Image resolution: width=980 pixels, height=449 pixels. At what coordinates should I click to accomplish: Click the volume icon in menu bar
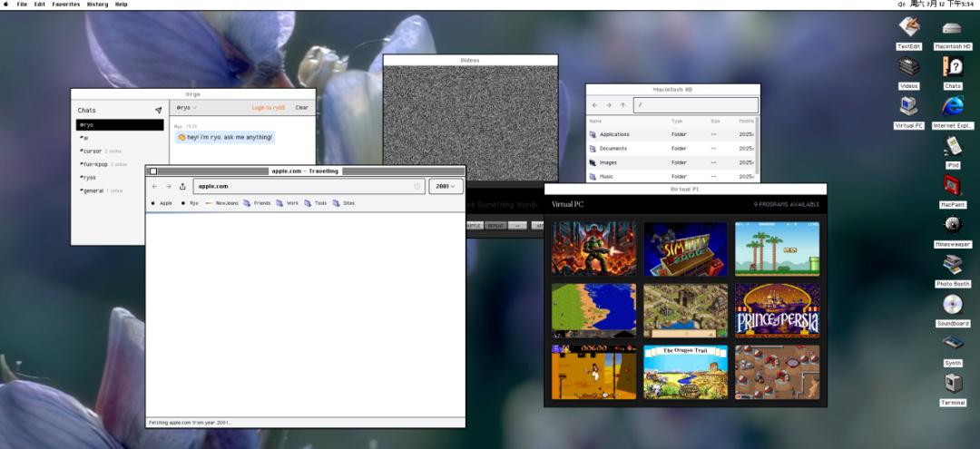pos(901,4)
